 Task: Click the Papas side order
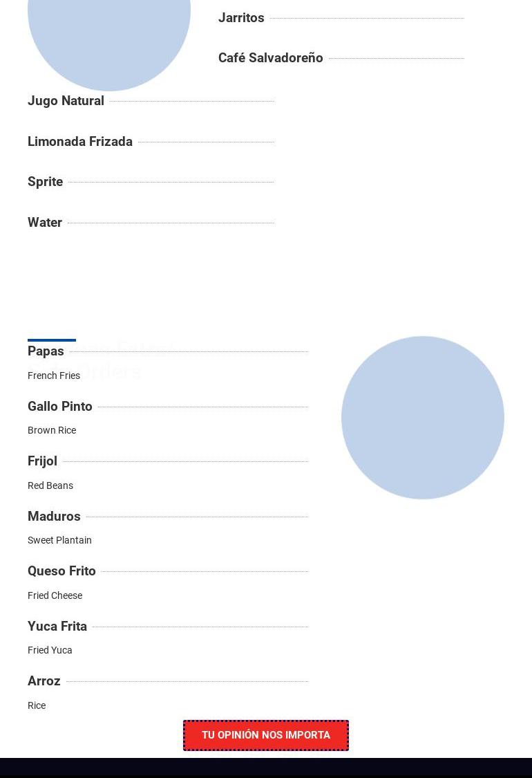click(46, 351)
